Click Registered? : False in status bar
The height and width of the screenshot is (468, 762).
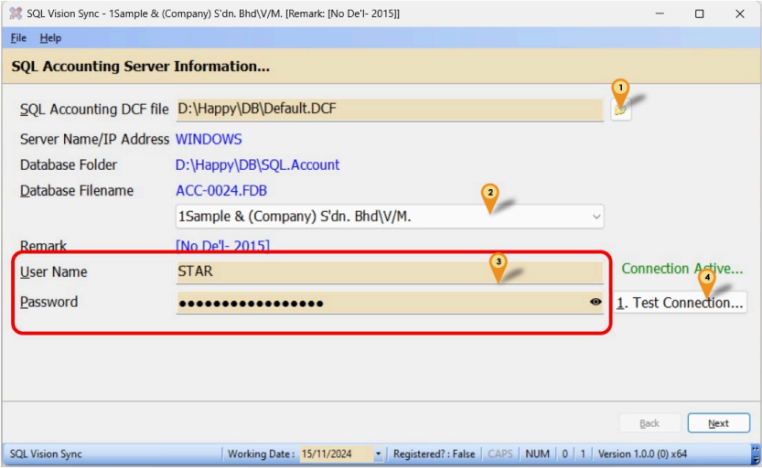click(x=434, y=454)
